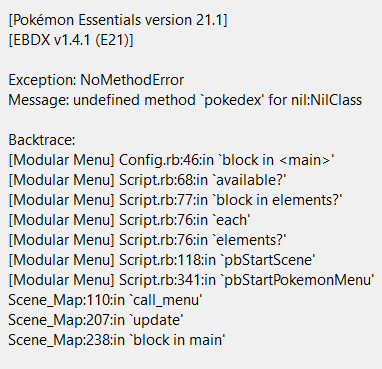Viewport: 382px width, 369px height.
Task: Click the Scene_Map:110 call_menu line
Action: [105, 300]
